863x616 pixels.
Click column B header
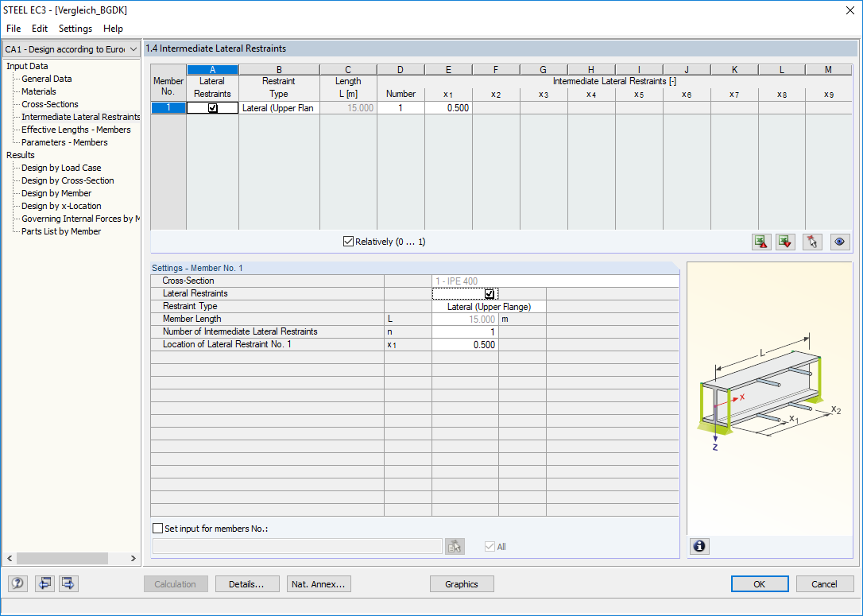[x=279, y=70]
